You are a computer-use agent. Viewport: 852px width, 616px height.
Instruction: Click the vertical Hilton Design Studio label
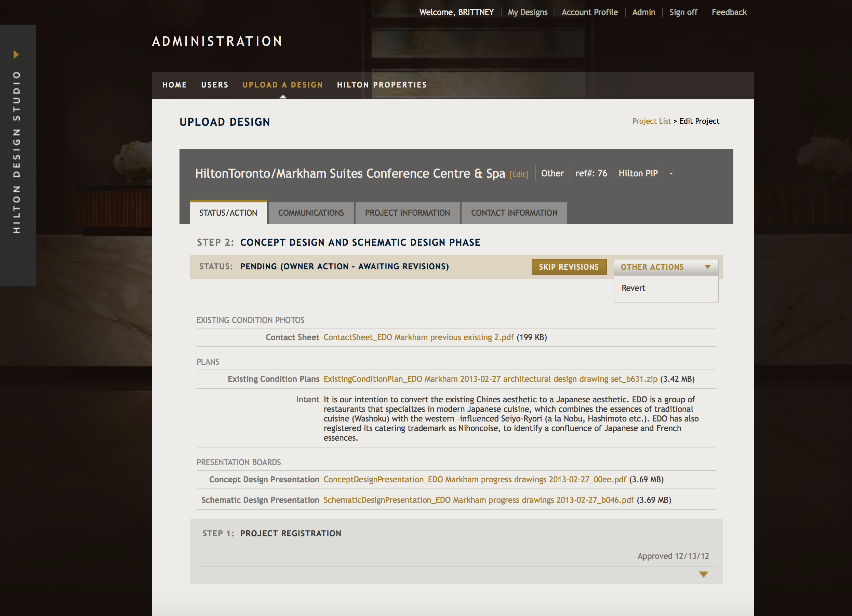tap(16, 152)
